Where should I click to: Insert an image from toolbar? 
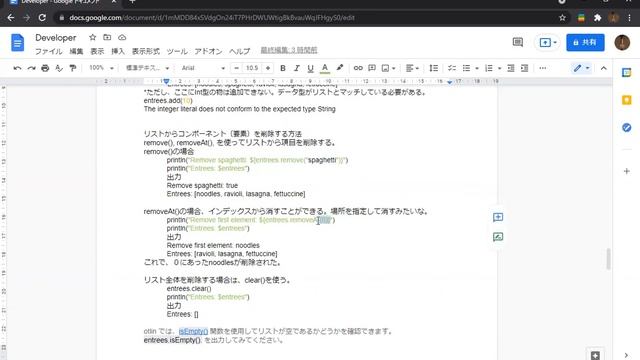pyautogui.click(x=385, y=68)
